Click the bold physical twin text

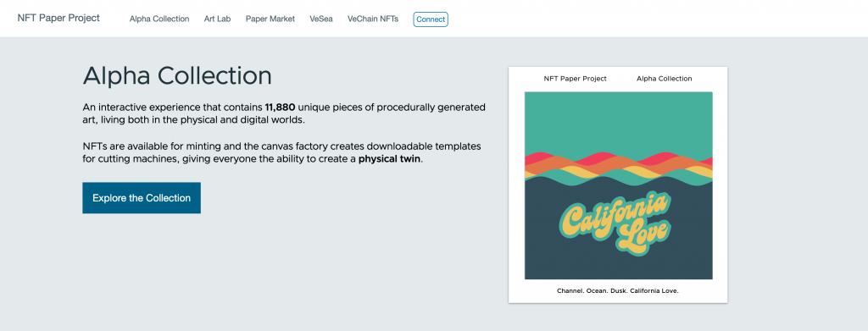[390, 160]
